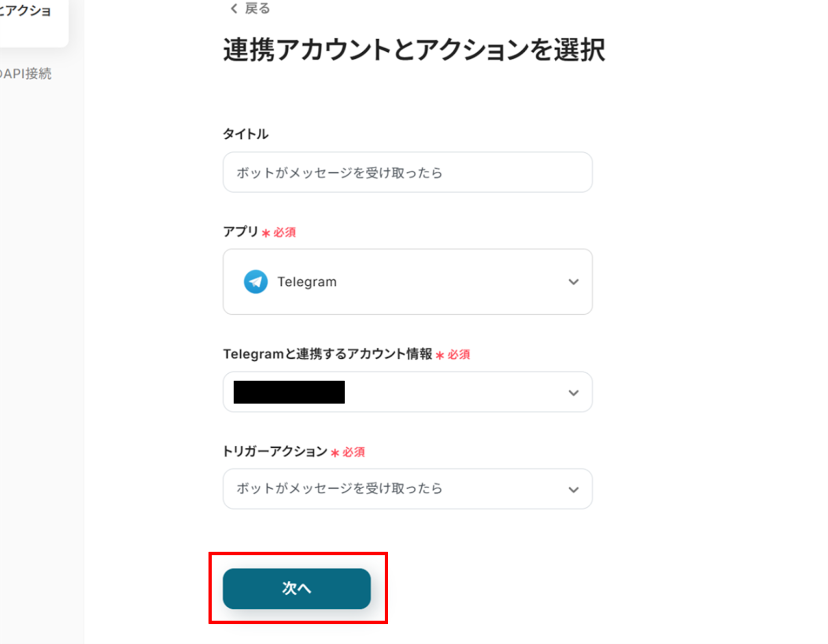This screenshot has width=828, height=644.
Task: Click the selected trigger ボットがメッセージを受け取ったら value
Action: tap(339, 489)
